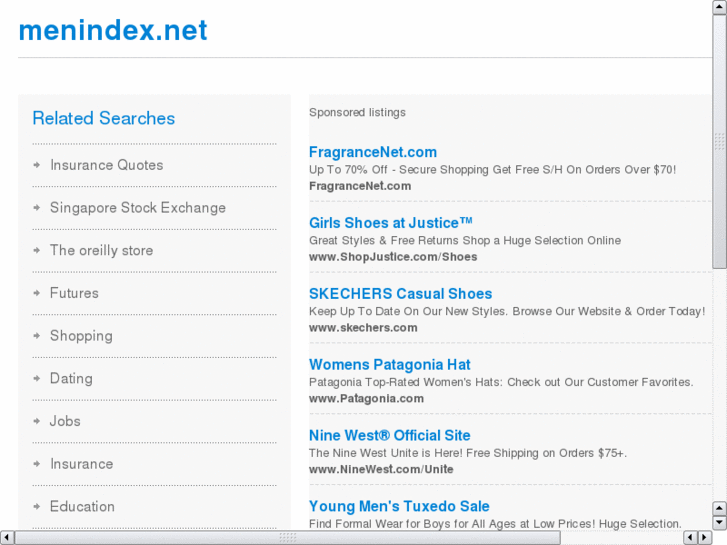Click the www.ShopJustice.com/Shoes URL
Viewport: 727px width, 545px height.
(393, 257)
